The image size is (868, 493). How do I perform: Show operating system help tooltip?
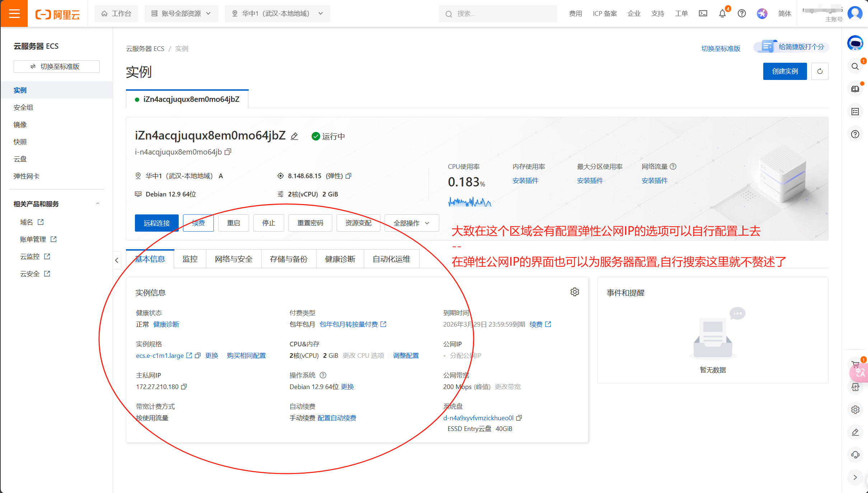coord(323,375)
